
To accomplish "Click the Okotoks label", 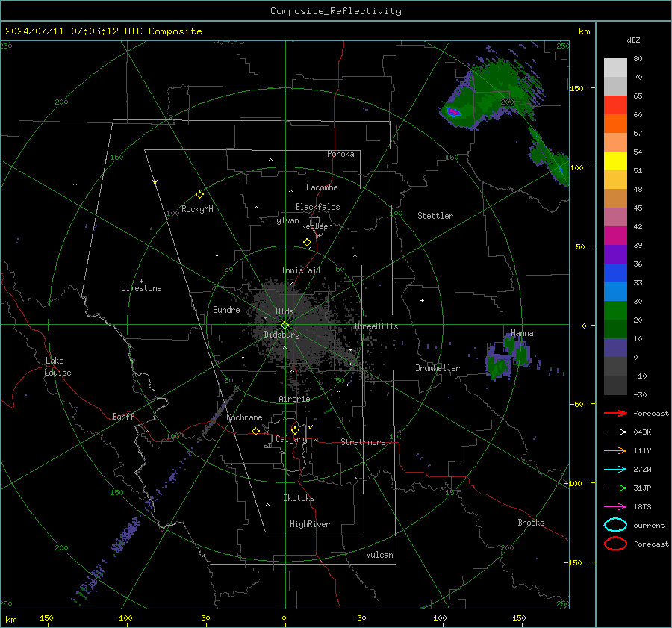I will point(299,498).
